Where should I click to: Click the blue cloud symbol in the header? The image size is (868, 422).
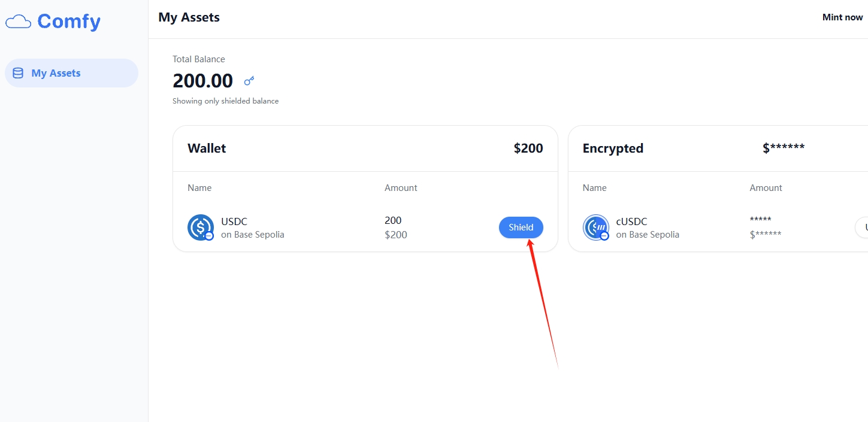pos(17,21)
